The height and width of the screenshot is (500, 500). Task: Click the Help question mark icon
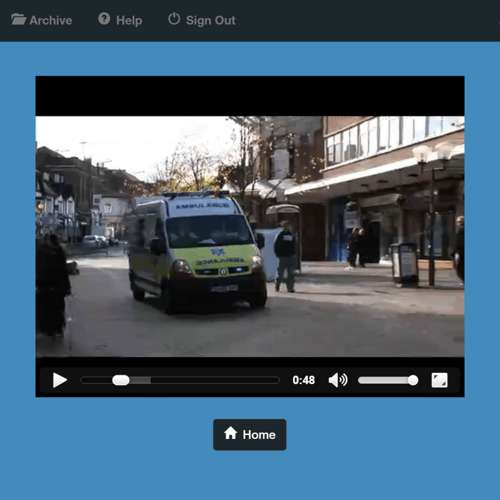click(104, 19)
